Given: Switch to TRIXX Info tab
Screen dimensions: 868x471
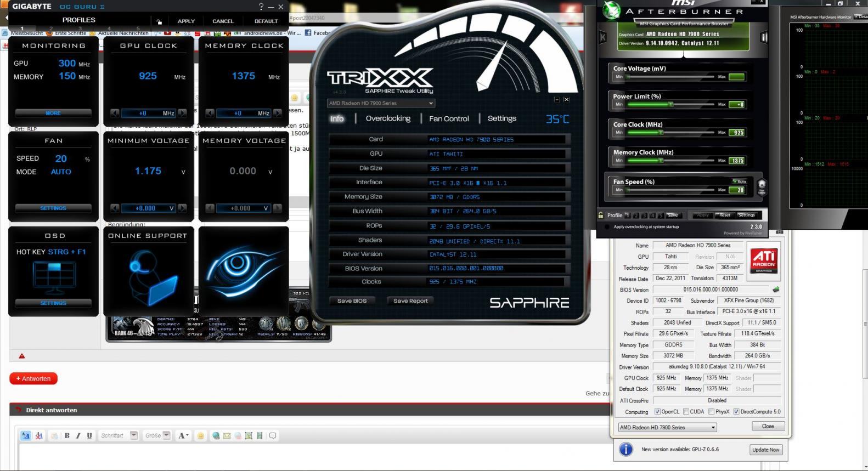Looking at the screenshot, I should [x=337, y=118].
